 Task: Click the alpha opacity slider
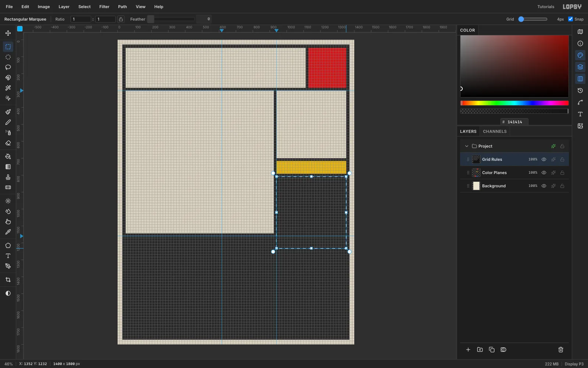(x=514, y=111)
